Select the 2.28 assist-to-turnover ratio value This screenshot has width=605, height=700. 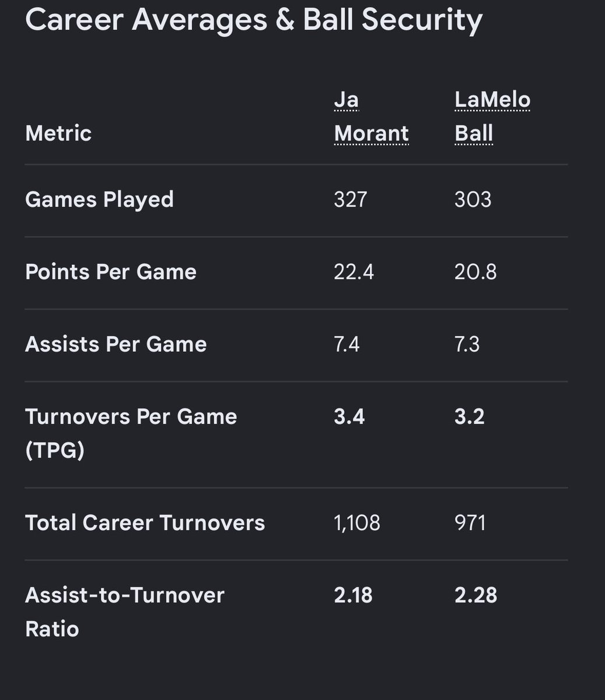[476, 595]
